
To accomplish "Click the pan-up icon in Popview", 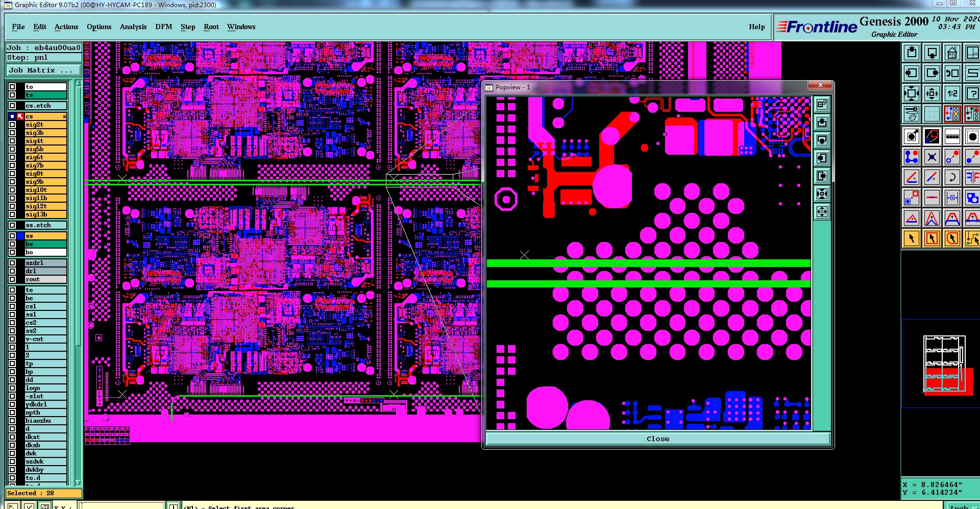I will pyautogui.click(x=822, y=122).
